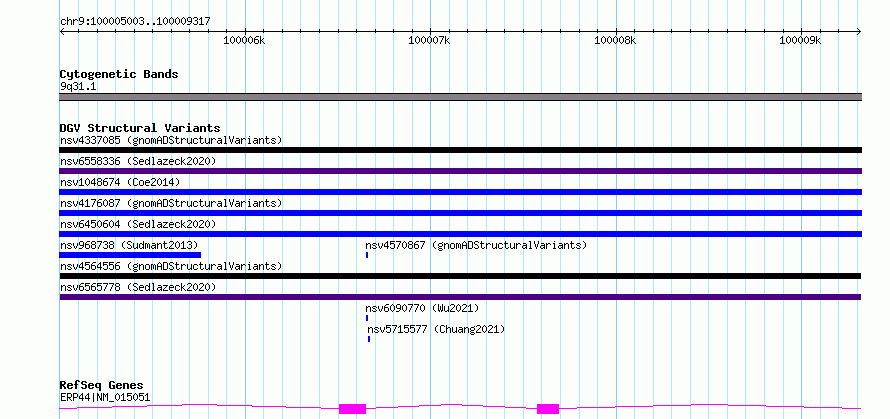Click the 100008k ruler tick label
This screenshot has width=890, height=419.
pyautogui.click(x=615, y=40)
